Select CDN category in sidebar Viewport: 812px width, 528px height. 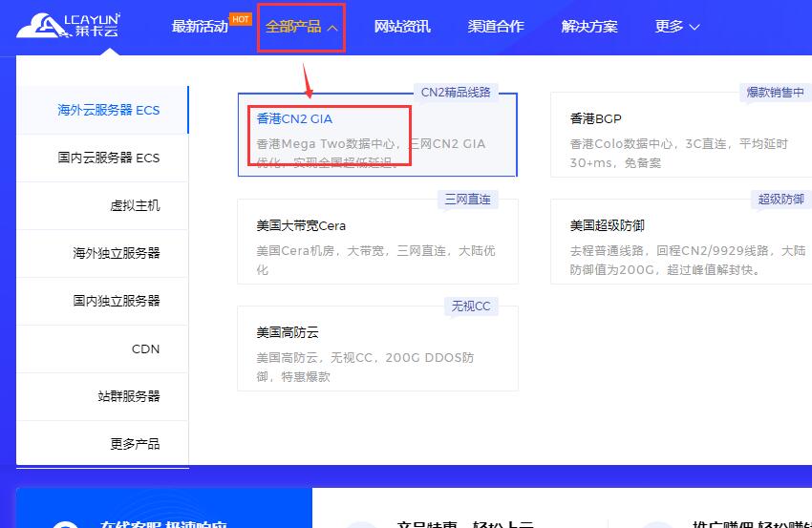pos(102,348)
